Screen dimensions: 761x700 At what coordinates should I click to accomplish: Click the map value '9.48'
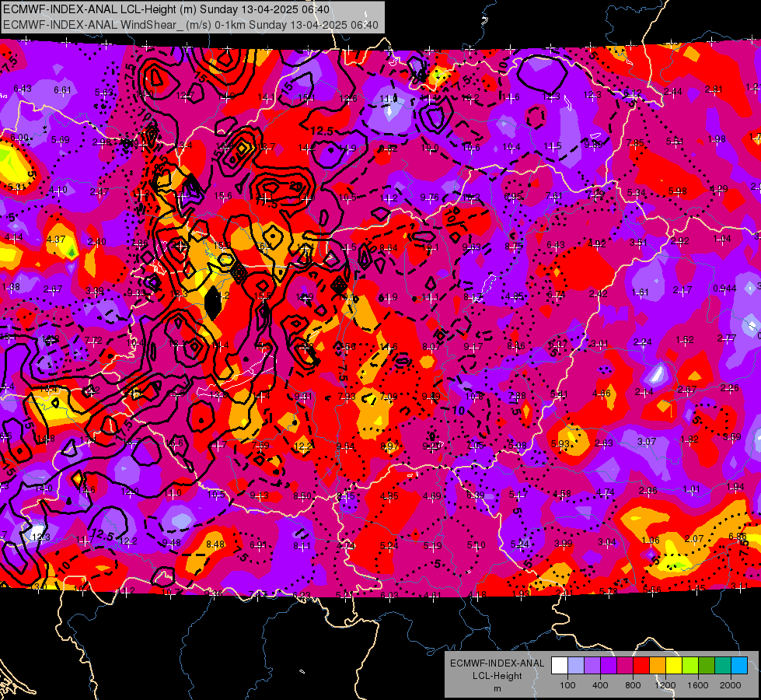coord(171,543)
